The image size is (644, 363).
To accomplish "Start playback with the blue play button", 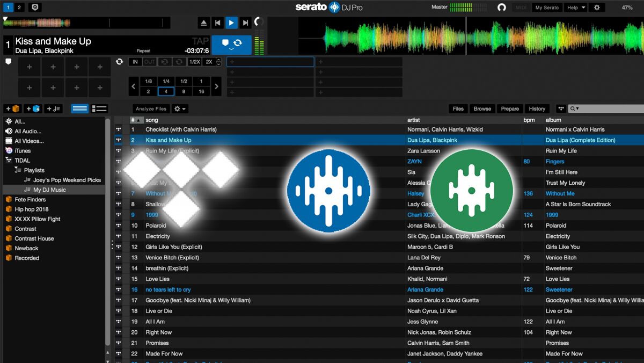I will tap(231, 23).
